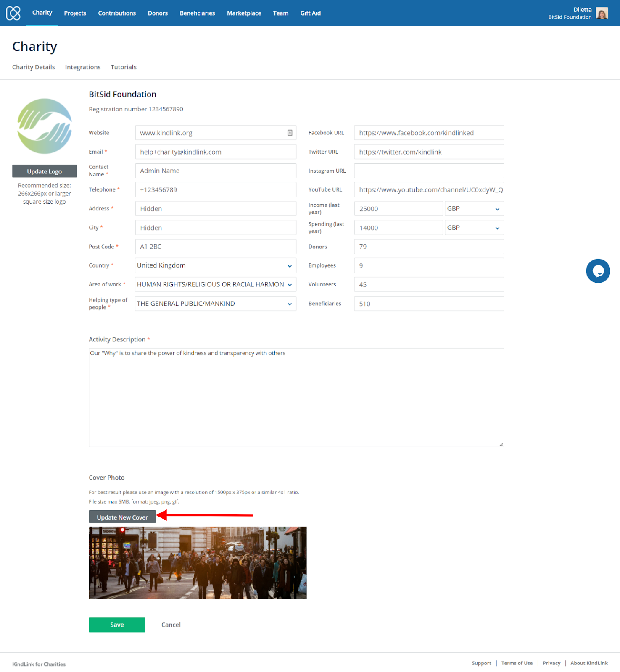Go to Marketplace

point(244,13)
